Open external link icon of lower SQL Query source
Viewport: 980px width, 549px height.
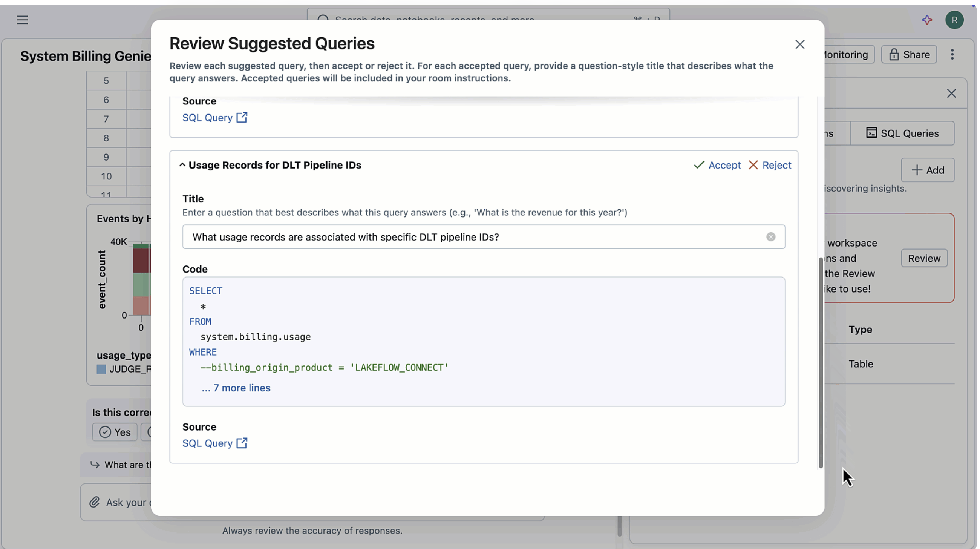(242, 443)
